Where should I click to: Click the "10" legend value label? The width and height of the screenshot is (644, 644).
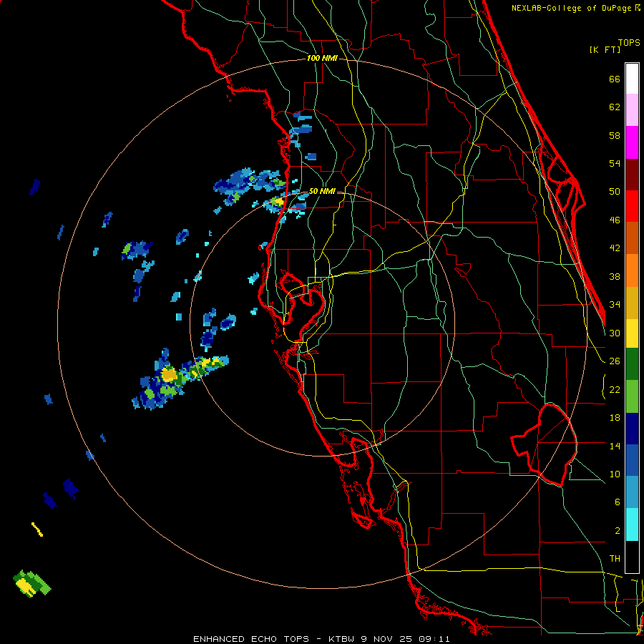tap(615, 474)
